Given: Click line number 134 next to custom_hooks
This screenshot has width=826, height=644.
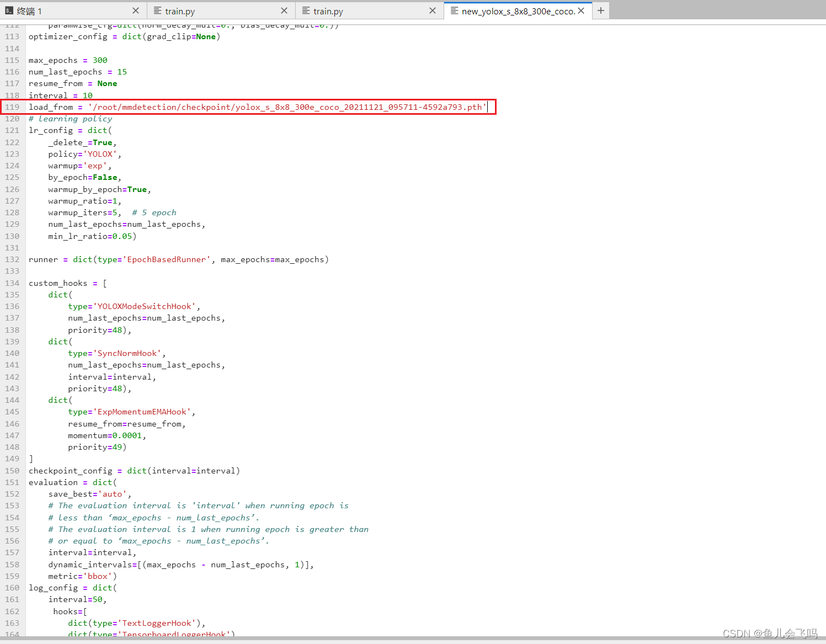Looking at the screenshot, I should [x=12, y=283].
